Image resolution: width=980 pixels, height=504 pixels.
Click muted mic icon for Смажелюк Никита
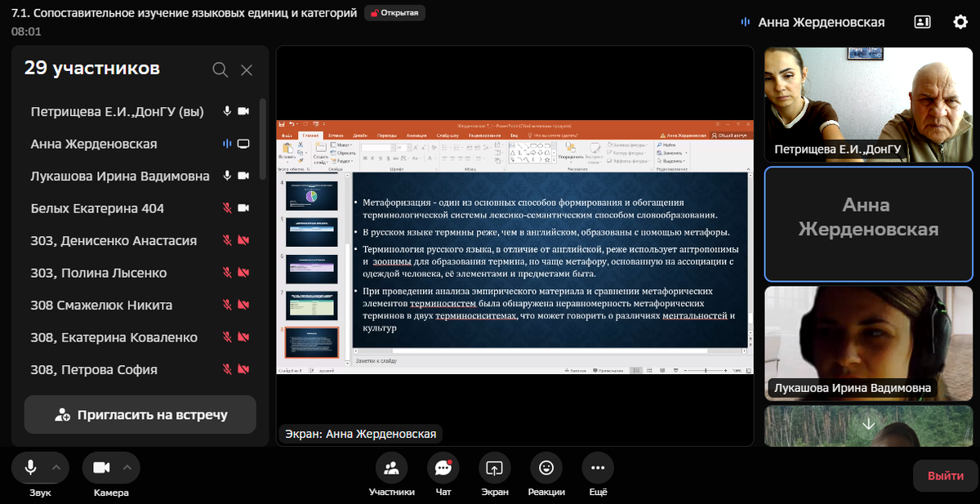[227, 305]
